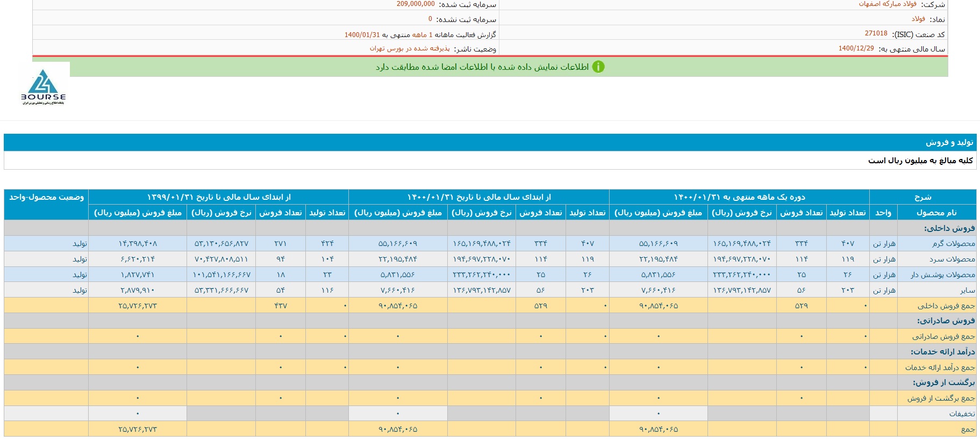Click the 'جمع فروش داخلی' row label
This screenshot has width=980, height=442.
pyautogui.click(x=946, y=306)
